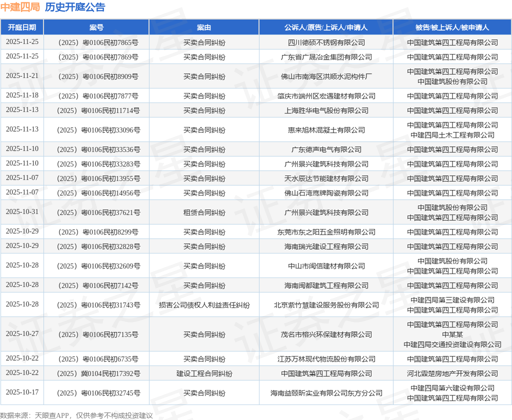The height and width of the screenshot is (420, 512).
Task: Click the date 2025-10-17
Action: (22, 392)
